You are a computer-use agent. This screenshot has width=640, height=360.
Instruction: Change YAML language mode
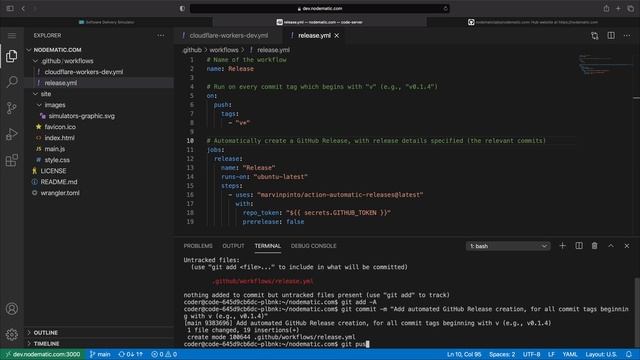[x=570, y=354]
